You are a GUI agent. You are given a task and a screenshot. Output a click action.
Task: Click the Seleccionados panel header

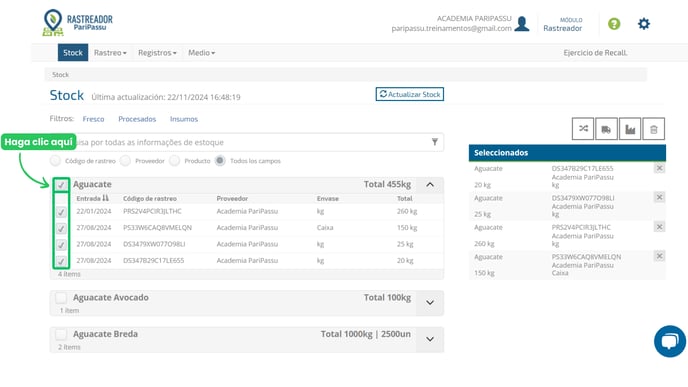coord(567,153)
